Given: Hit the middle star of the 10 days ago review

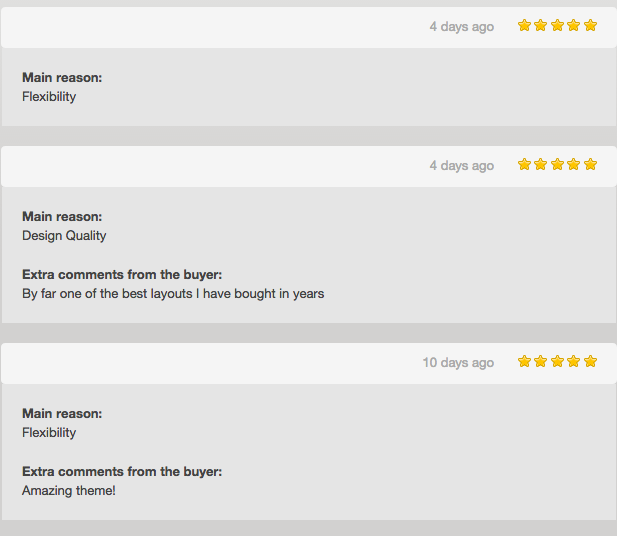Looking at the screenshot, I should point(557,362).
